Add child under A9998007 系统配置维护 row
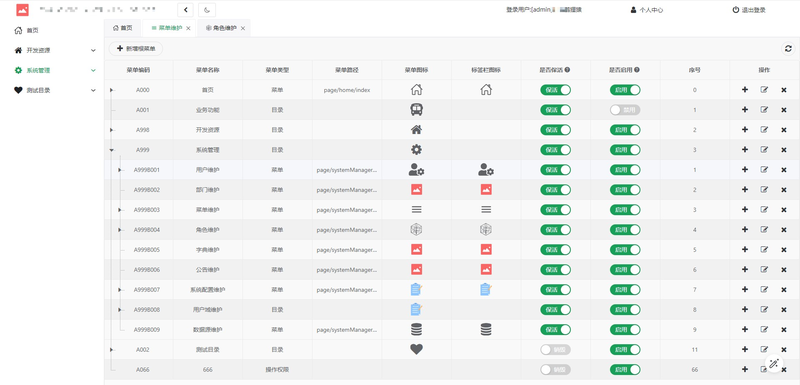Image resolution: width=800 pixels, height=385 pixels. tap(744, 289)
